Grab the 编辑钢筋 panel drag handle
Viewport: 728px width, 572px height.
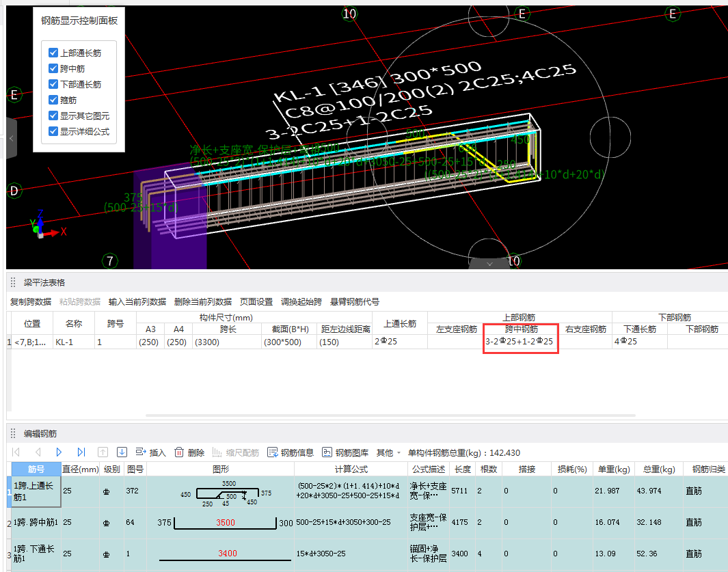tap(13, 434)
